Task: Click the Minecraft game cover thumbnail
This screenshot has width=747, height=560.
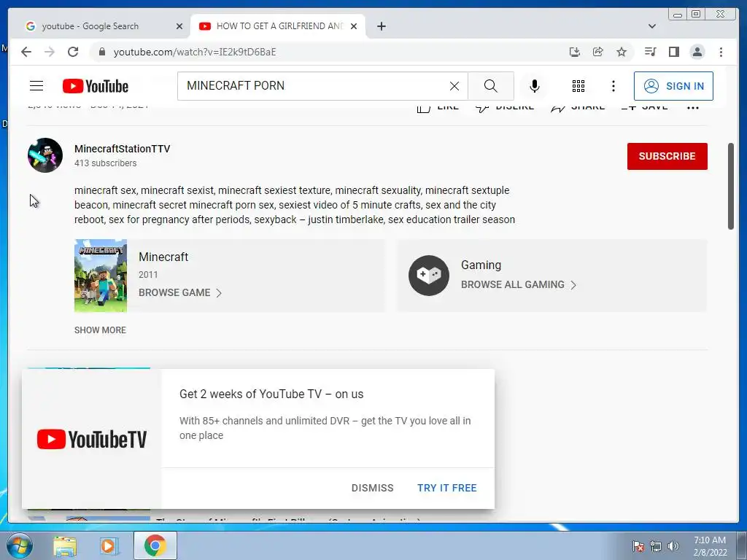Action: 101,276
